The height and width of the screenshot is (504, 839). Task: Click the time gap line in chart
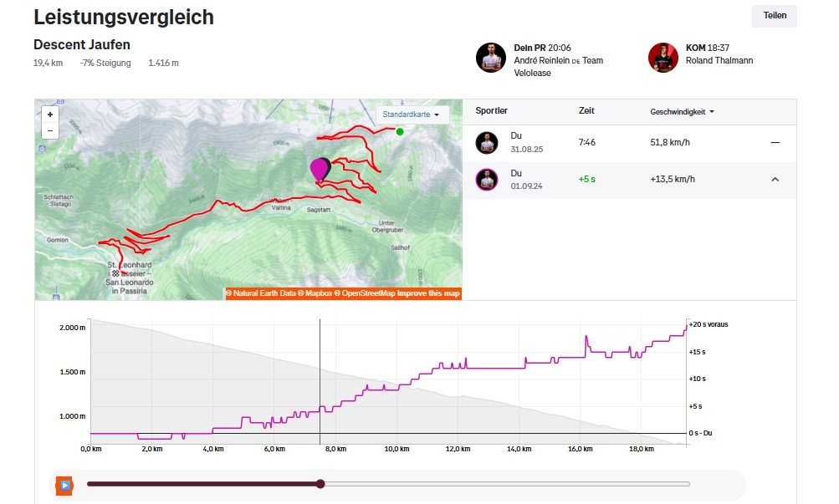click(x=502, y=366)
